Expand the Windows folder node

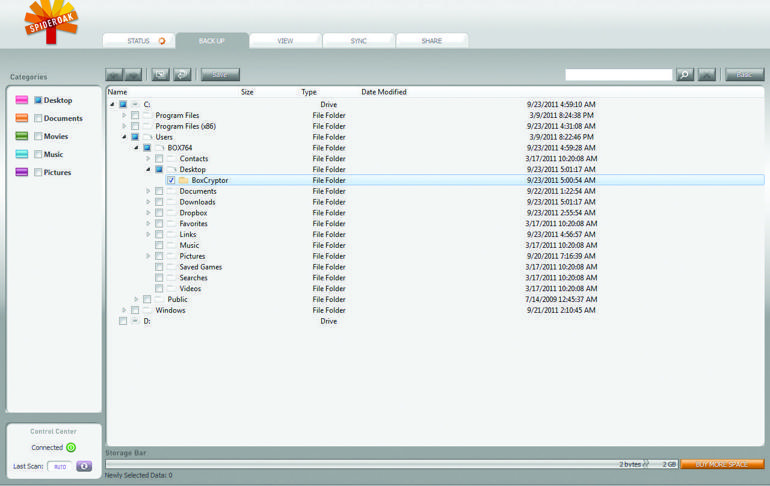click(x=124, y=310)
